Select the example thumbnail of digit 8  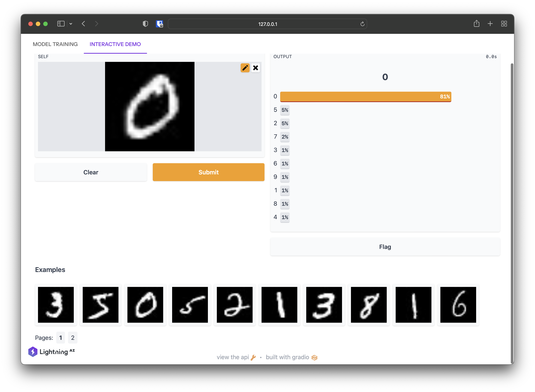click(x=368, y=305)
